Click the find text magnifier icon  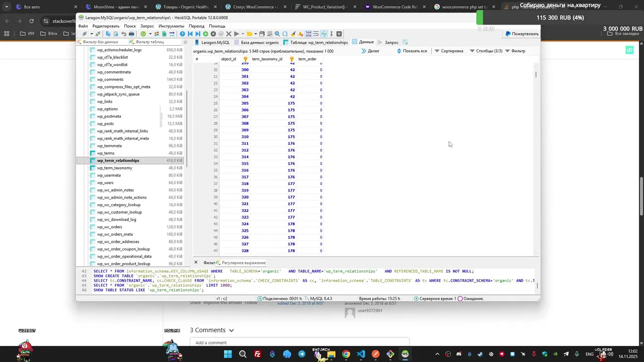click(x=277, y=34)
